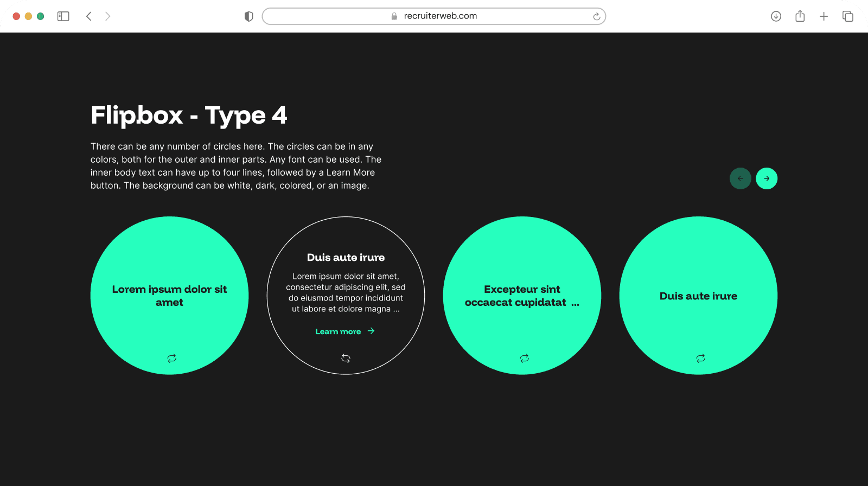Focus the recruiterweb.com address bar
Image resolution: width=868 pixels, height=486 pixels.
tap(434, 16)
